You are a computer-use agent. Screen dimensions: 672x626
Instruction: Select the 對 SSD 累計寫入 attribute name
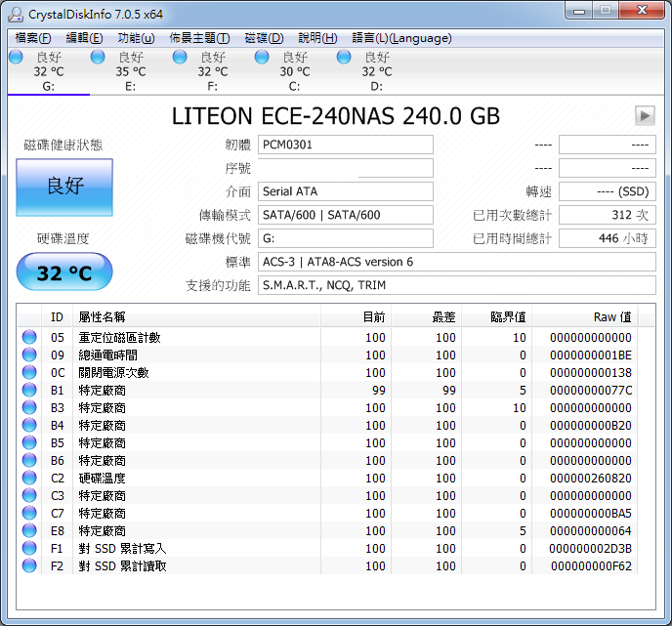pos(122,549)
